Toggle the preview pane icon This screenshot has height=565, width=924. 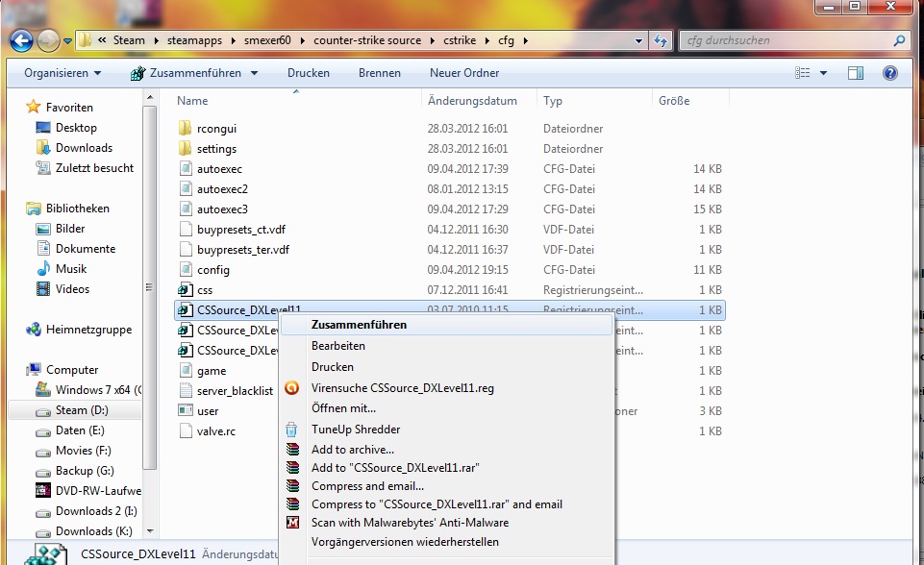pyautogui.click(x=856, y=73)
